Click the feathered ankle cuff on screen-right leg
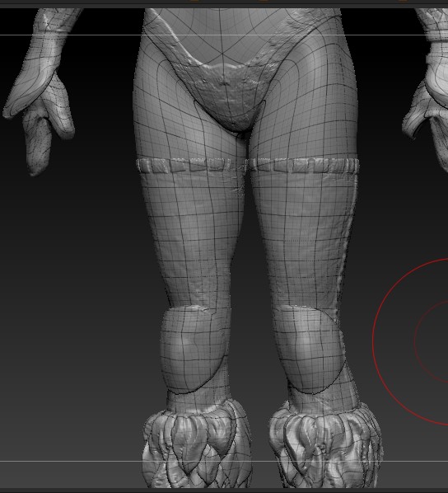 coord(326,445)
